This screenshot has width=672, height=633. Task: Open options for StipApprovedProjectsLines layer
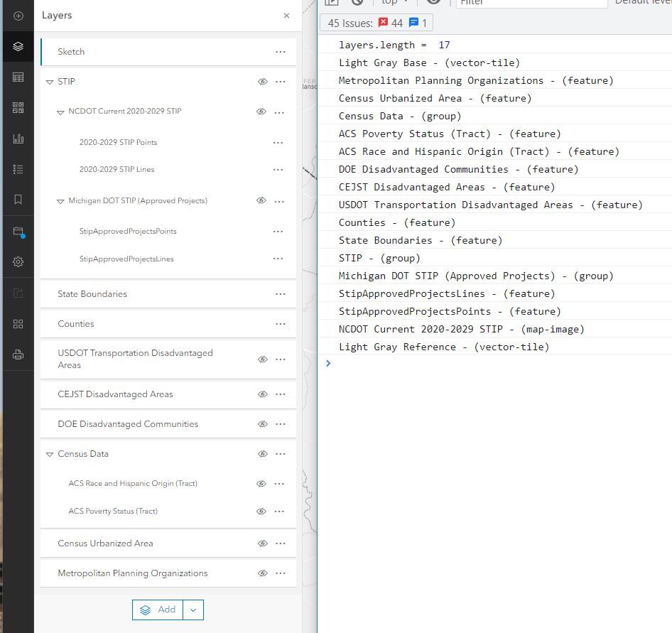click(278, 259)
